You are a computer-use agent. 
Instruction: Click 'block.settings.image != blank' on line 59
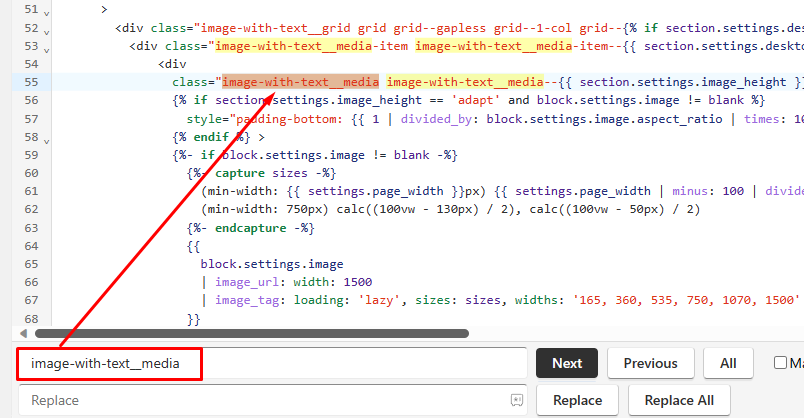click(x=326, y=155)
